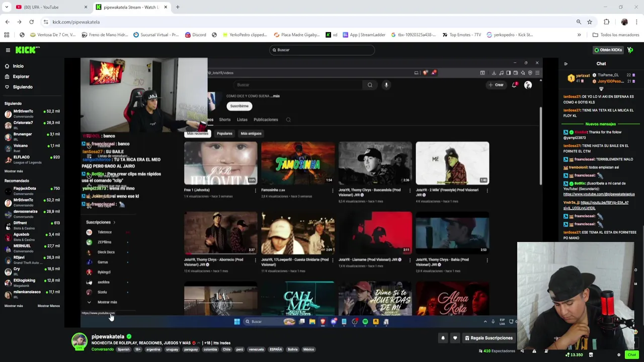Screen dimensions: 644x362
Task: Click the green Chat send button
Action: [x=631, y=355]
